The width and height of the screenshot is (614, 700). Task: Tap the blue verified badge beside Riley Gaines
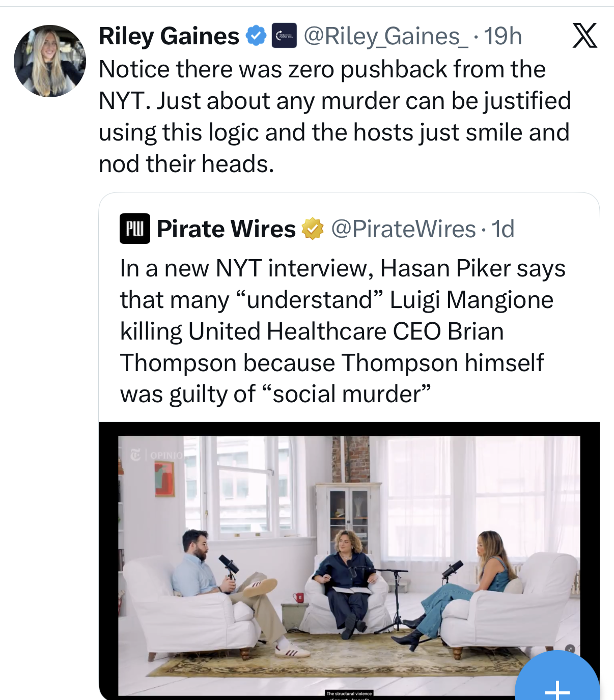256,36
